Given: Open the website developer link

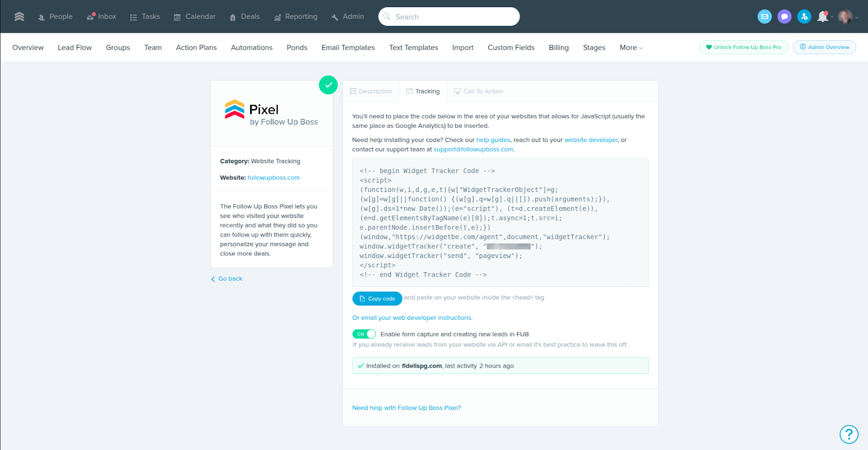Looking at the screenshot, I should pyautogui.click(x=591, y=140).
